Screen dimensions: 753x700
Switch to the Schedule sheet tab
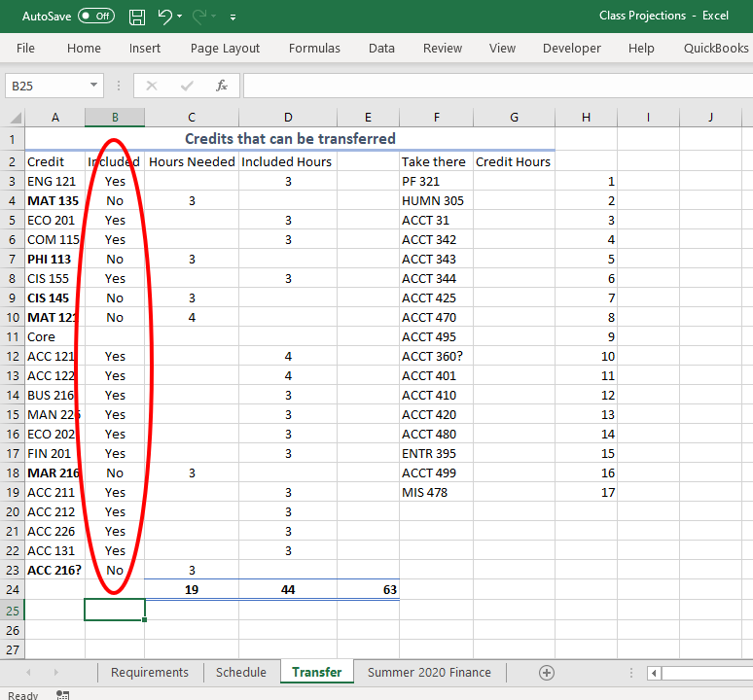(x=241, y=672)
